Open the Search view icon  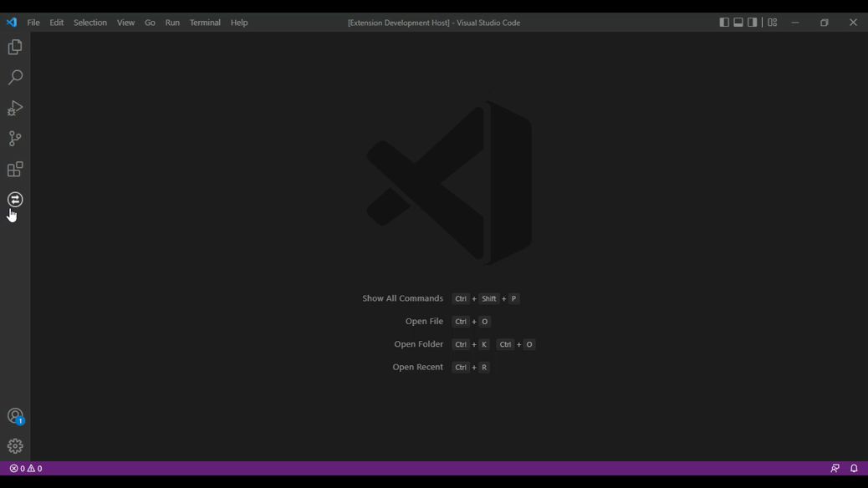tap(15, 78)
